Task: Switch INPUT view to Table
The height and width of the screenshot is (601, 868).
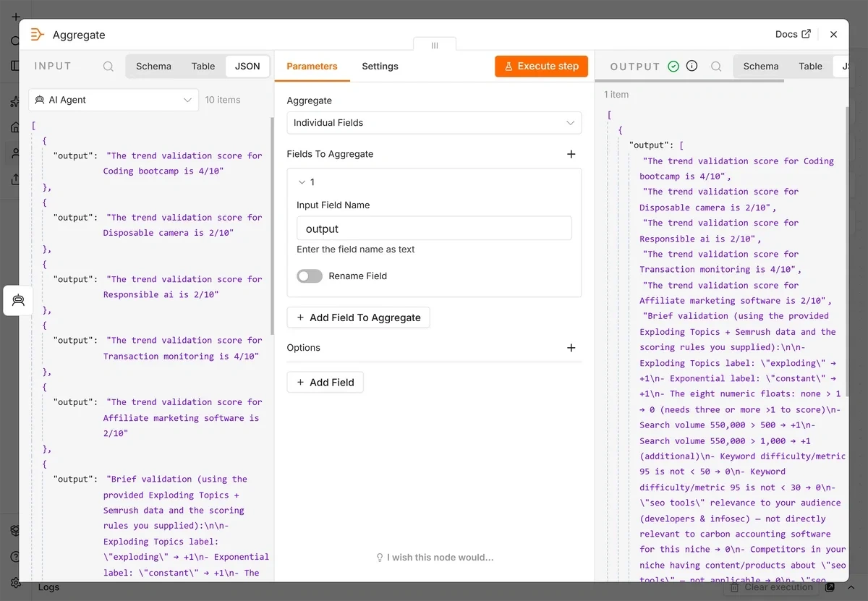Action: click(203, 66)
